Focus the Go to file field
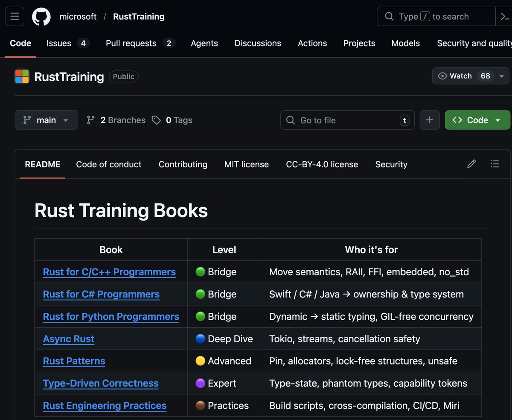This screenshot has height=420, width=512. pos(347,120)
